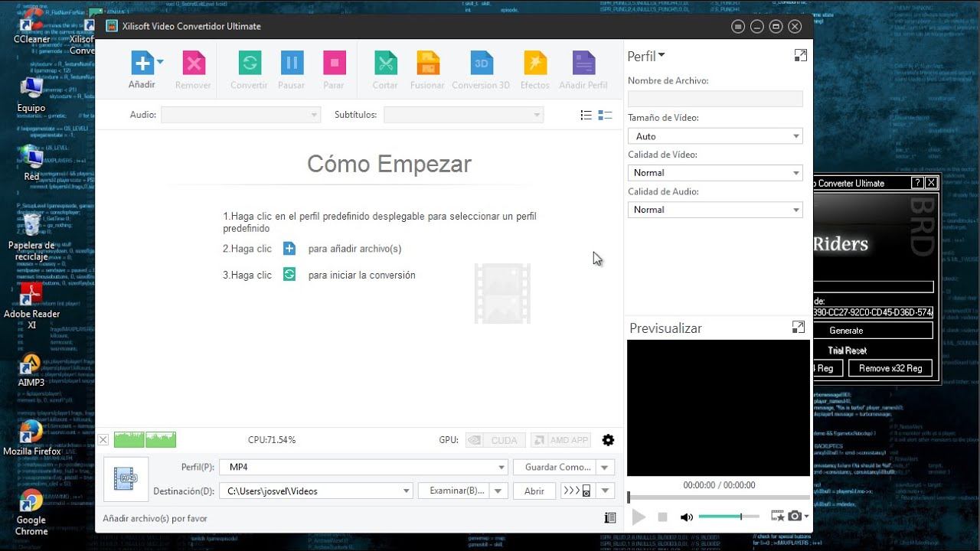Click Remove x32 Reg in keygen window
980x551 pixels.
[890, 368]
